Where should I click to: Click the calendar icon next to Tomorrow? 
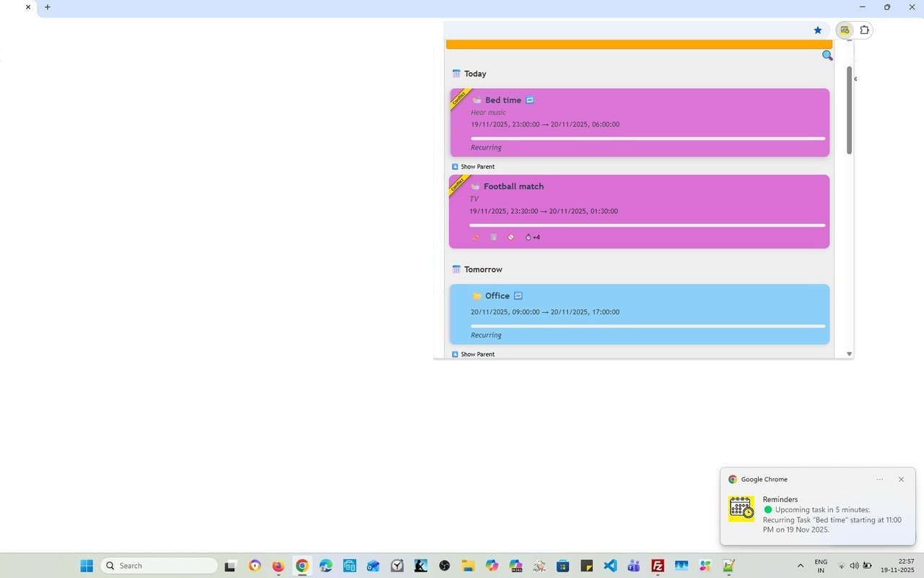[456, 269]
